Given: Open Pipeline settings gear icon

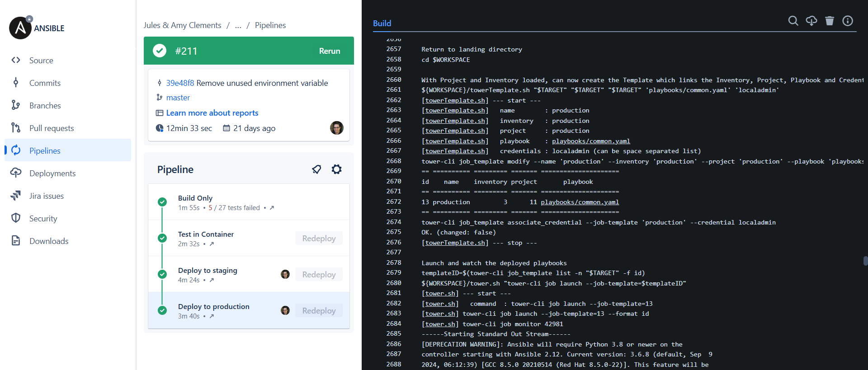Looking at the screenshot, I should point(337,169).
